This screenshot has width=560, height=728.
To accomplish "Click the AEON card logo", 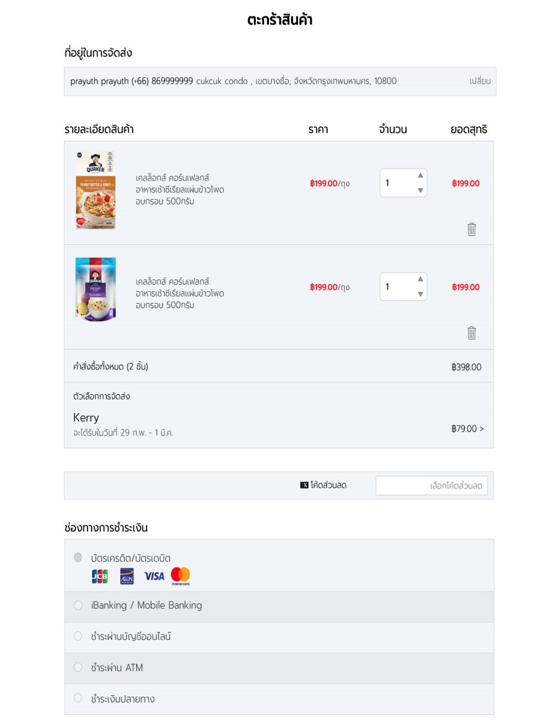I will 127,576.
